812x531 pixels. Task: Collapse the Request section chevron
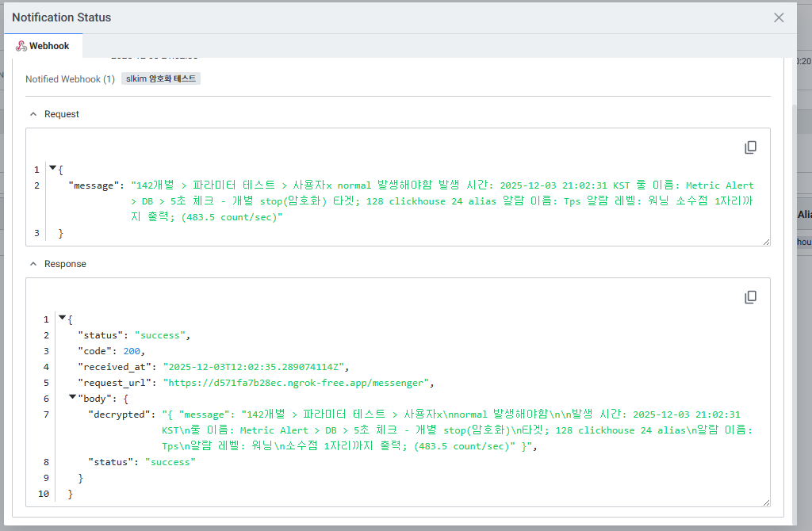tap(33, 114)
